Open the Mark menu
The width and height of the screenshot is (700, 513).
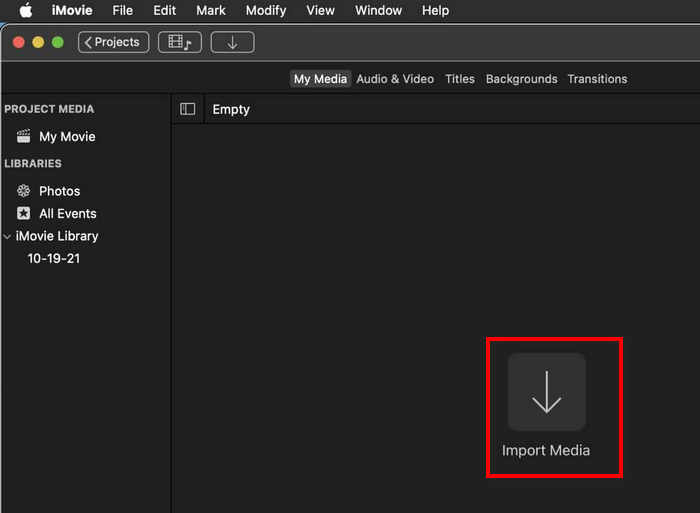211,10
